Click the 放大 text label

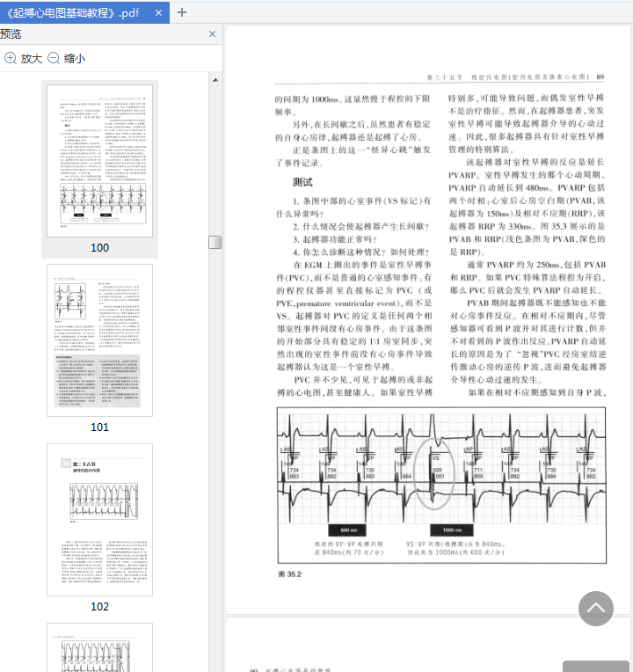pyautogui.click(x=32, y=58)
